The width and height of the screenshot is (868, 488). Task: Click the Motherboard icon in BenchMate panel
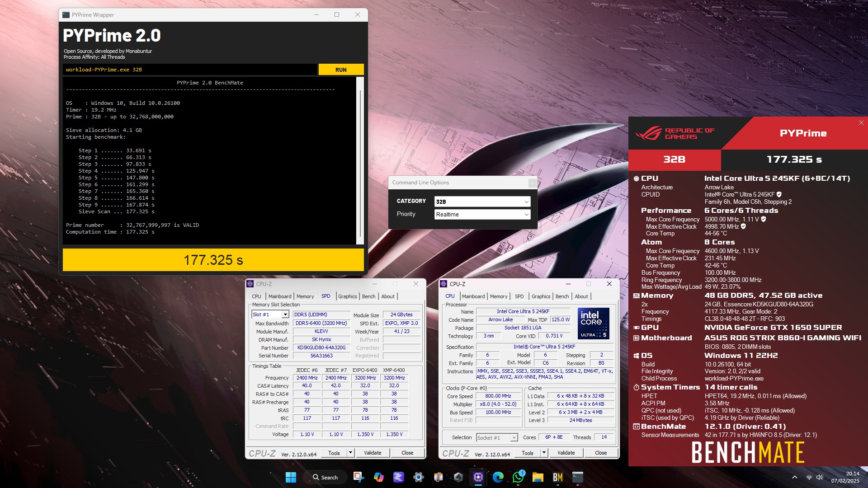pos(636,338)
